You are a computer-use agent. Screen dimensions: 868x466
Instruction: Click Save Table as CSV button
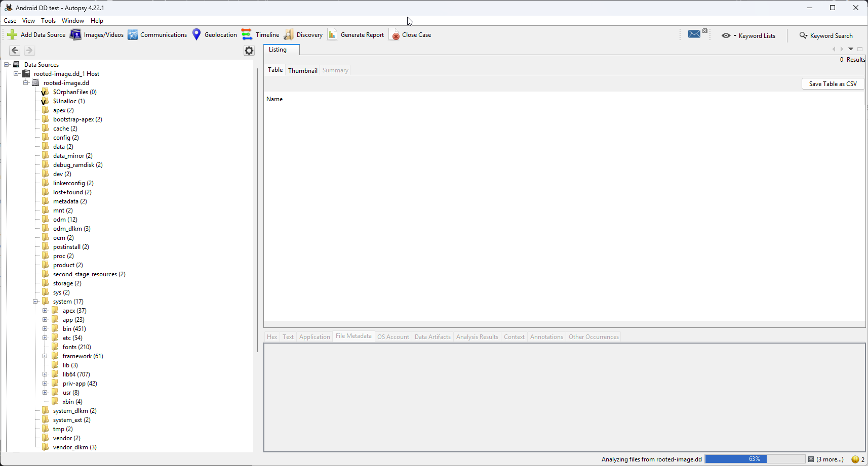pos(833,84)
